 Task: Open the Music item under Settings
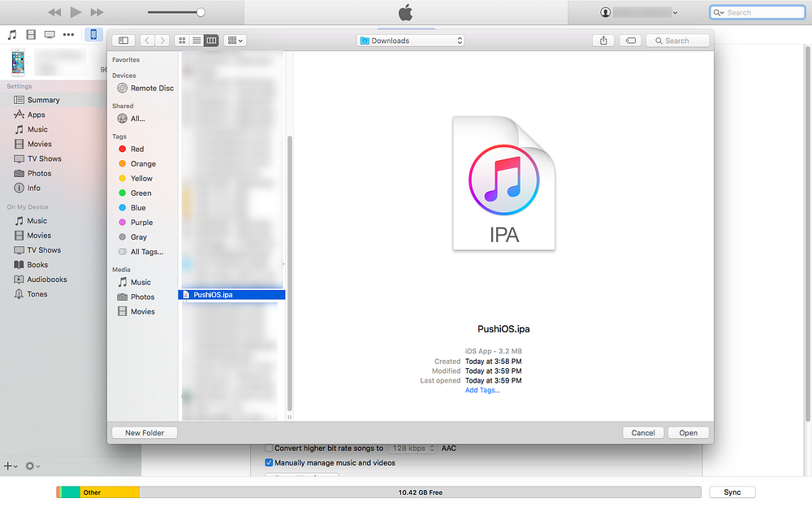tap(37, 129)
